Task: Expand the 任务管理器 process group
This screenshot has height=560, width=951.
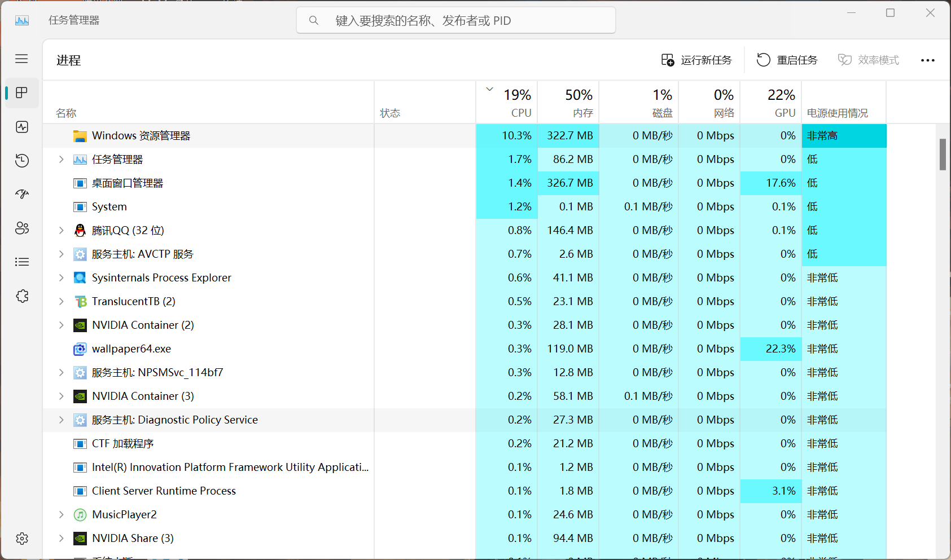Action: point(61,159)
